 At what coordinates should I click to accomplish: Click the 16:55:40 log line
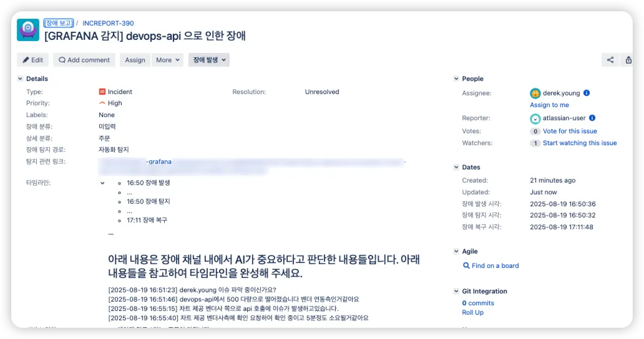point(238,318)
